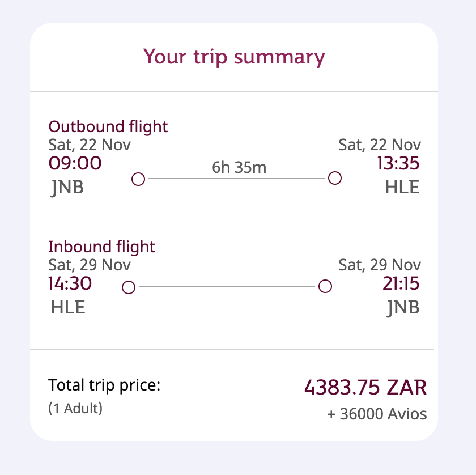Expand the Inbound flight details section
Image resolution: width=476 pixels, height=475 pixels.
click(101, 247)
